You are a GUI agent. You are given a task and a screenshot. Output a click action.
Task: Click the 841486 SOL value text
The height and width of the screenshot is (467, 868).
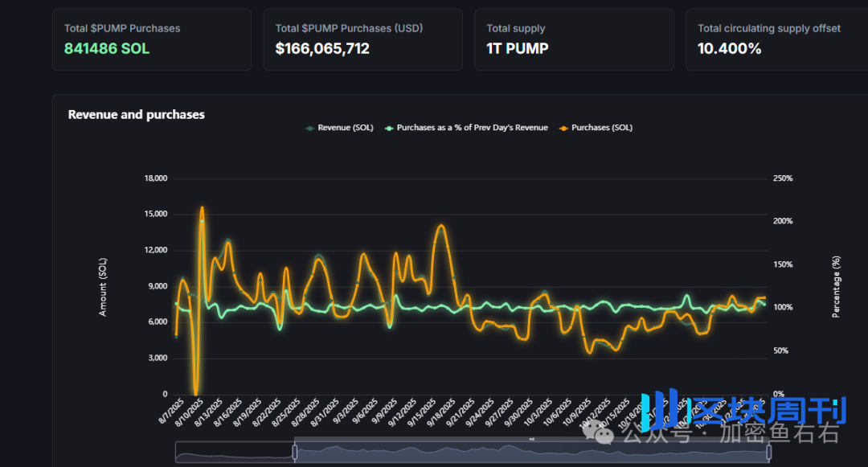106,48
